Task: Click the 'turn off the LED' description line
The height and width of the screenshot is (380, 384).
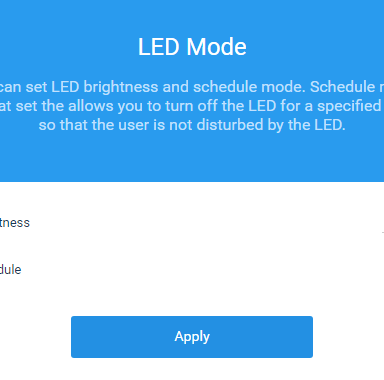Action: 192,106
